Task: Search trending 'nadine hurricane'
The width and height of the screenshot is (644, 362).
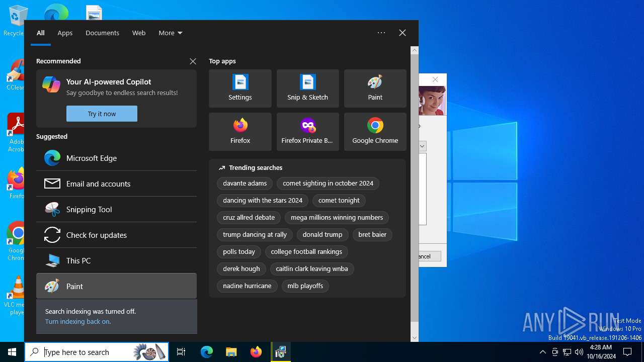Action: tap(247, 286)
